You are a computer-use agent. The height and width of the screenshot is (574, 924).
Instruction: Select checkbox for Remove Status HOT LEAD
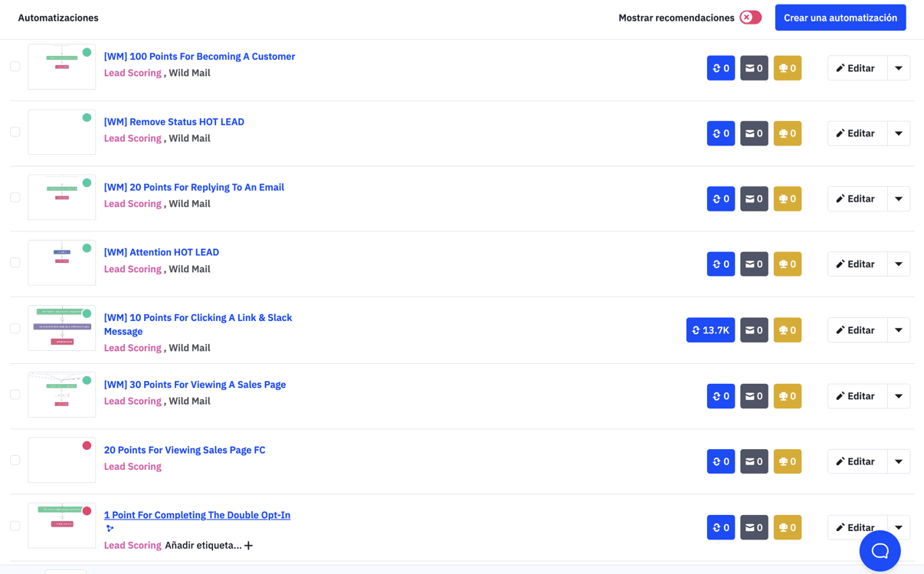pyautogui.click(x=15, y=132)
